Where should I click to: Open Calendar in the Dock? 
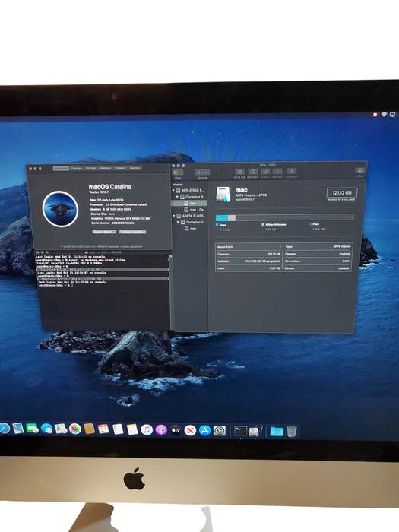(x=103, y=429)
